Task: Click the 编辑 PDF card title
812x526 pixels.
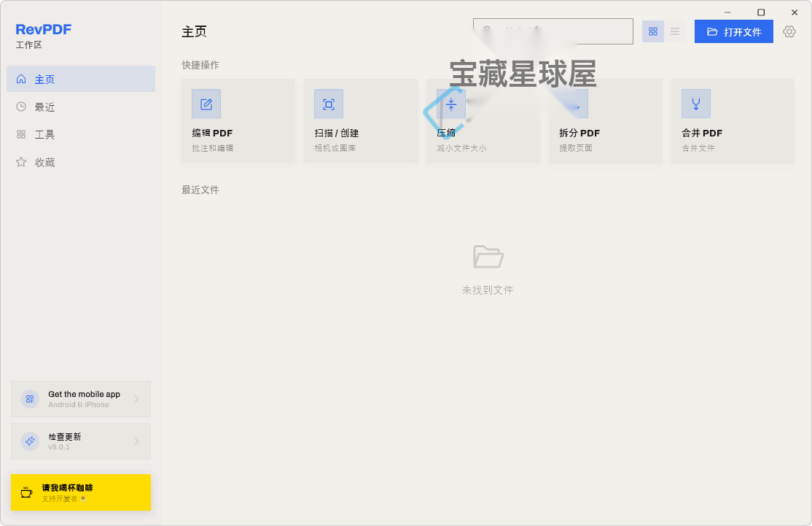Action: [x=212, y=134]
